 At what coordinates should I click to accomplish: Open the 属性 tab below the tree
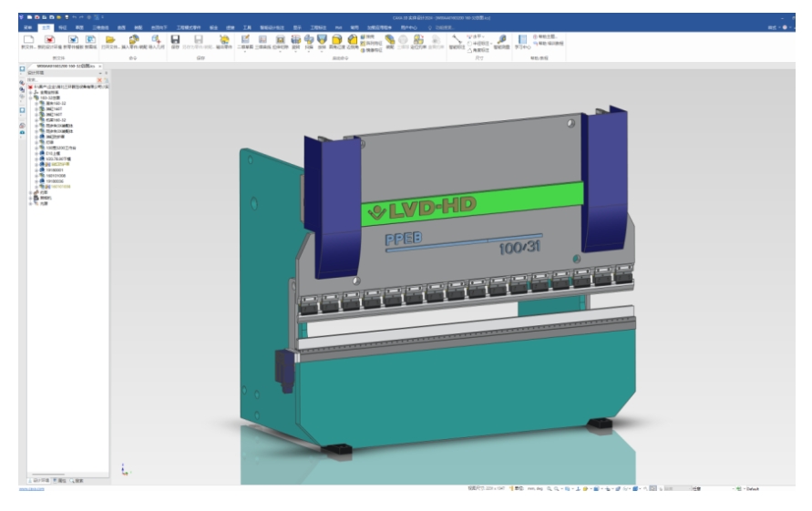click(59, 479)
